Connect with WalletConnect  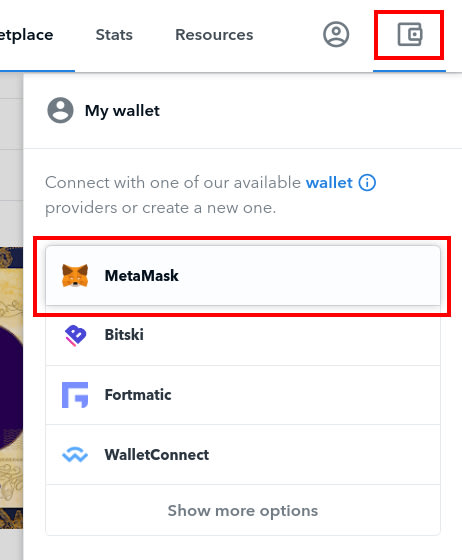[243, 455]
